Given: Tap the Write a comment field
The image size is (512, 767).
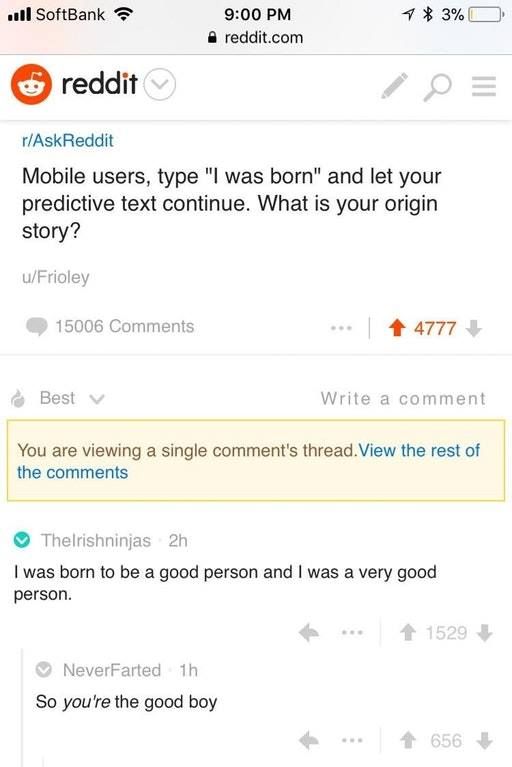Looking at the screenshot, I should (403, 399).
